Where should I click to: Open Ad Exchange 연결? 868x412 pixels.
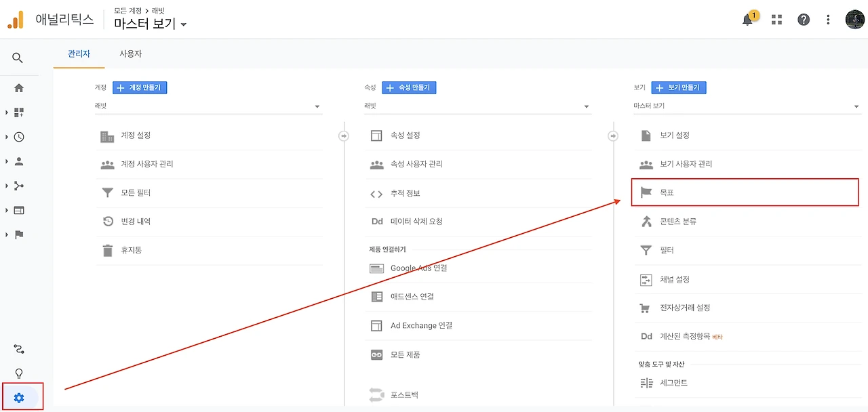click(478, 326)
